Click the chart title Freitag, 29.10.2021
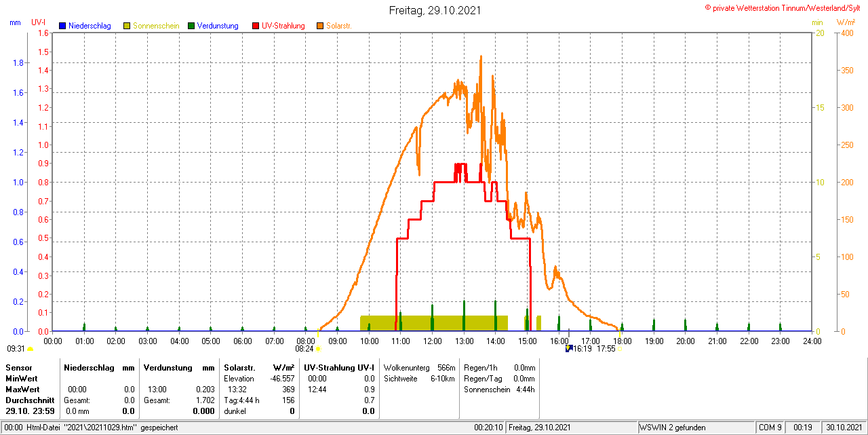Screen dimensions: 868x435 point(434,10)
